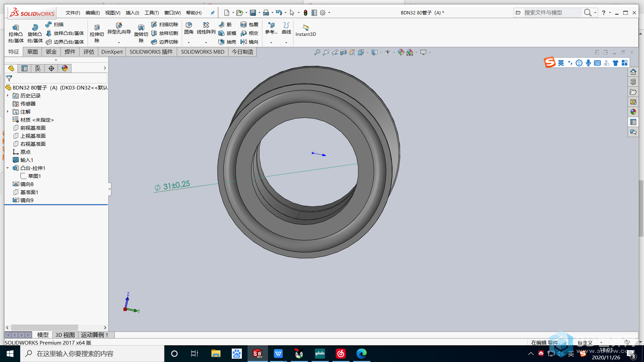Click the Section View icon in view toolbar
The width and height of the screenshot is (644, 362).
pos(343,52)
